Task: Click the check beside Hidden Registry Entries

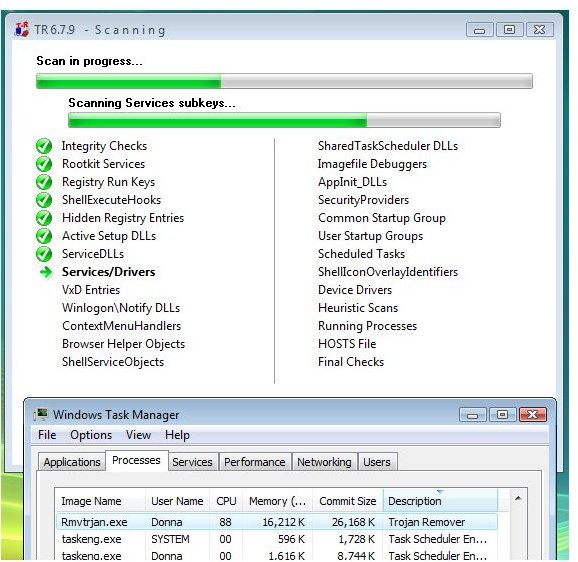Action: (44, 218)
